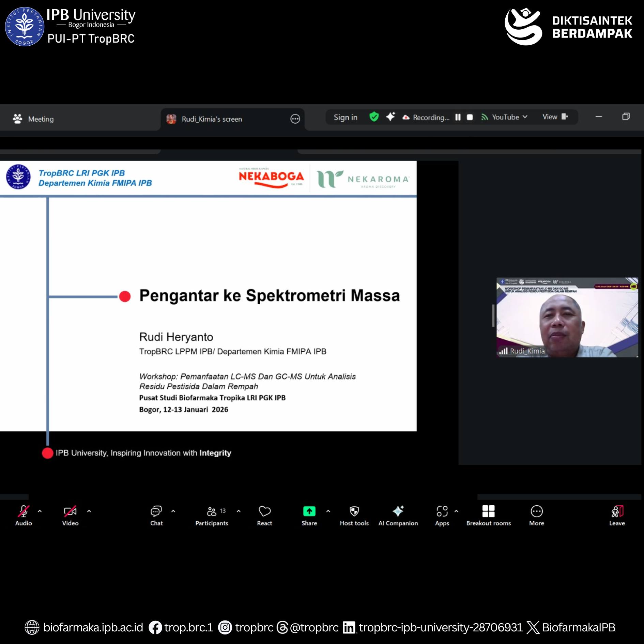Viewport: 644px width, 644px height.
Task: Select the Meeting tab
Action: point(33,119)
